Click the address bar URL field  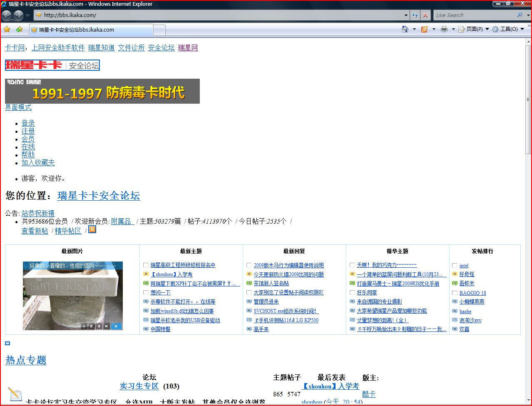(221, 15)
